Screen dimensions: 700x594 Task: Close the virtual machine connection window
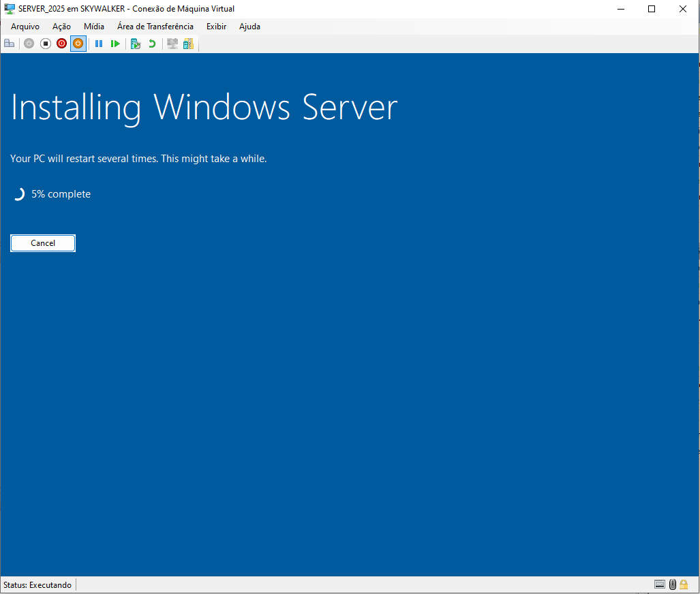pos(682,9)
